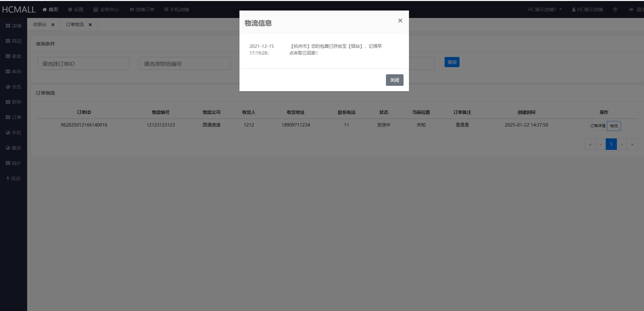Open 家政 in the sidebar
Viewport: 644px width, 311px height.
click(x=14, y=56)
